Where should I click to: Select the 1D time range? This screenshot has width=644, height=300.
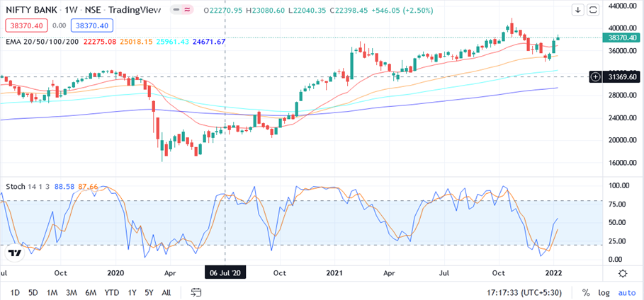point(14,292)
